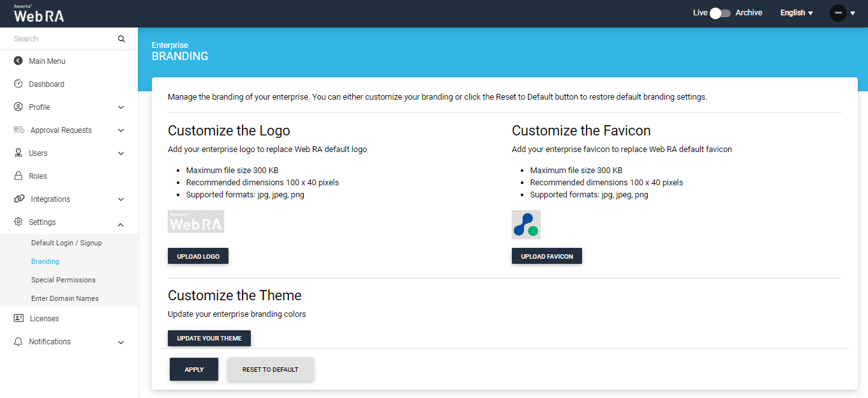Click the search magnifier icon
This screenshot has width=868, height=398.
122,39
